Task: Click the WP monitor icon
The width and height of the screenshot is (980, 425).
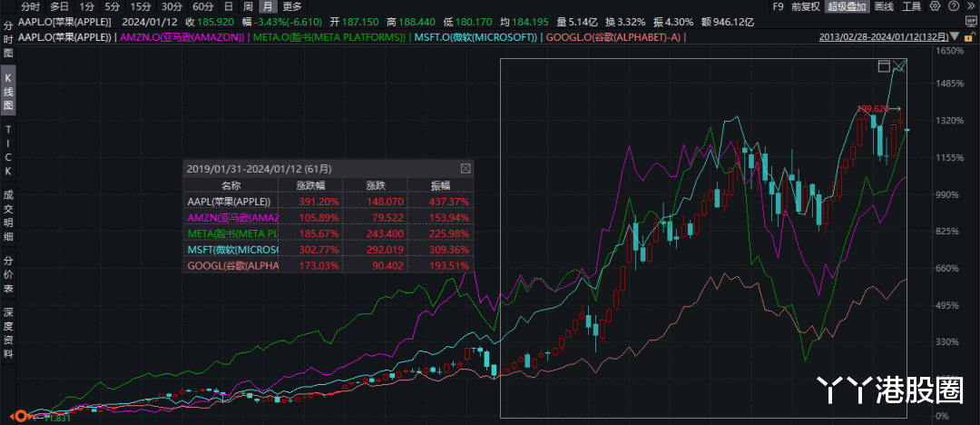Action: click(x=969, y=22)
